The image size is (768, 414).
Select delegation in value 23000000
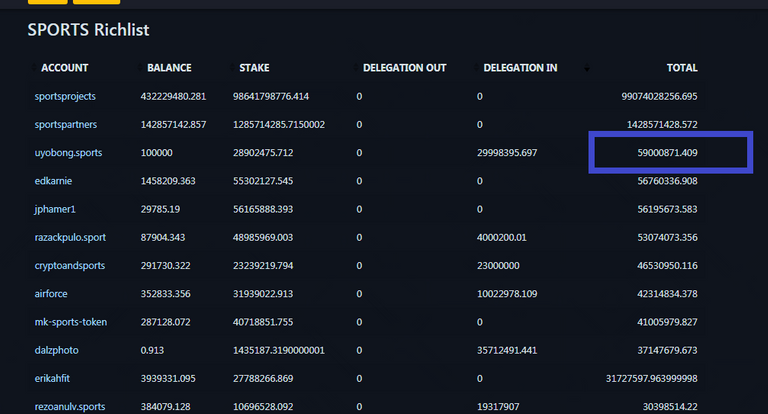coord(498,266)
